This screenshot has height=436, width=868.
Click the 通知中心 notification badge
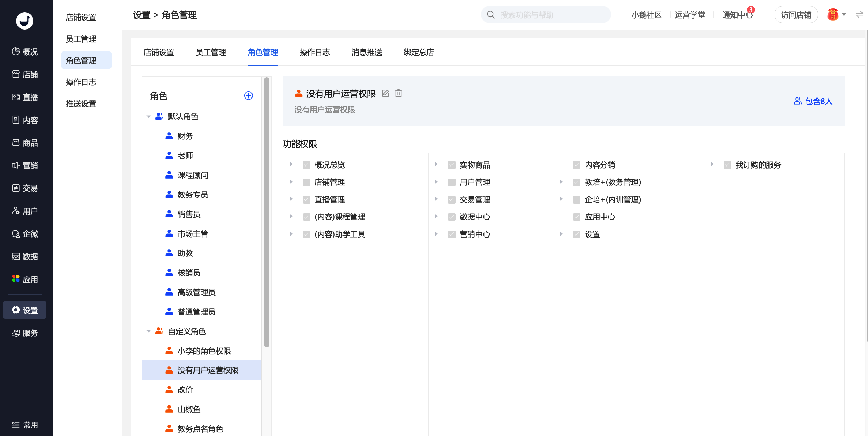[751, 10]
